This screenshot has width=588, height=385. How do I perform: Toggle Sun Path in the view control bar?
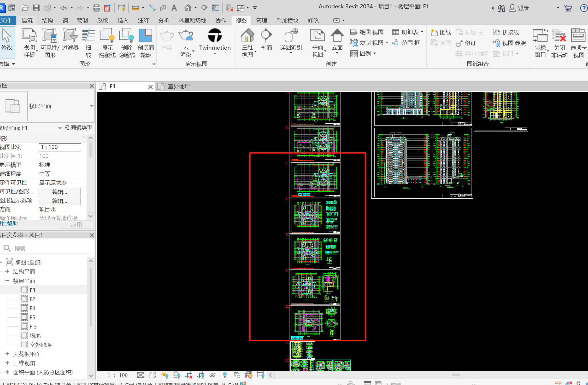tap(165, 375)
